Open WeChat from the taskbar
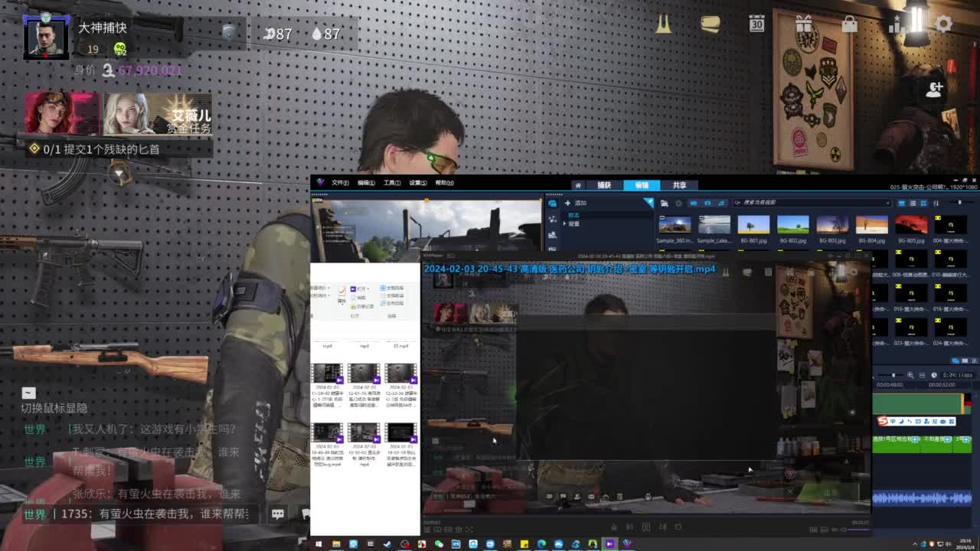Image resolution: width=980 pixels, height=551 pixels. click(x=439, y=544)
